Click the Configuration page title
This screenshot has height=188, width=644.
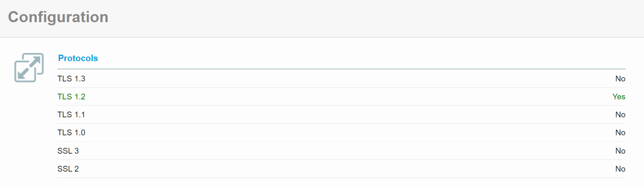[58, 17]
